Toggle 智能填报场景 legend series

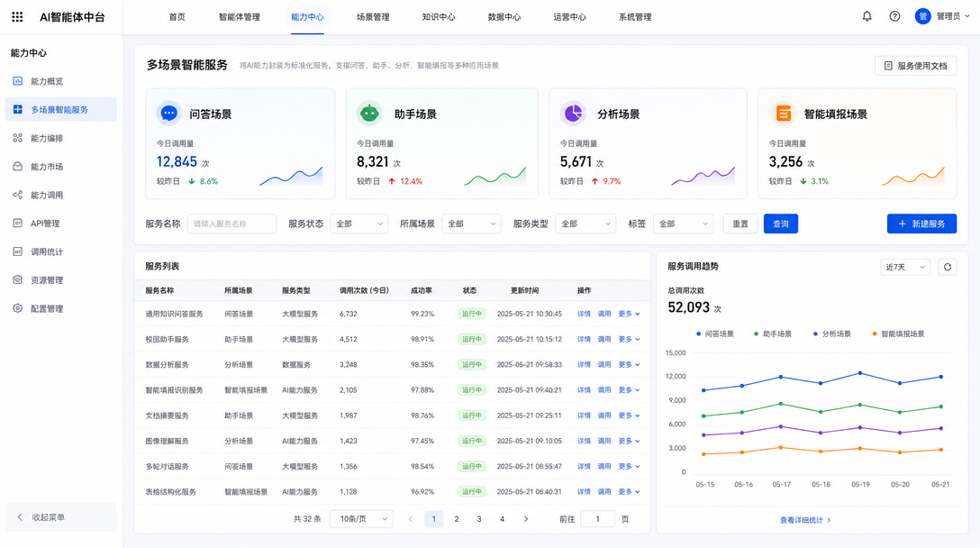click(898, 334)
